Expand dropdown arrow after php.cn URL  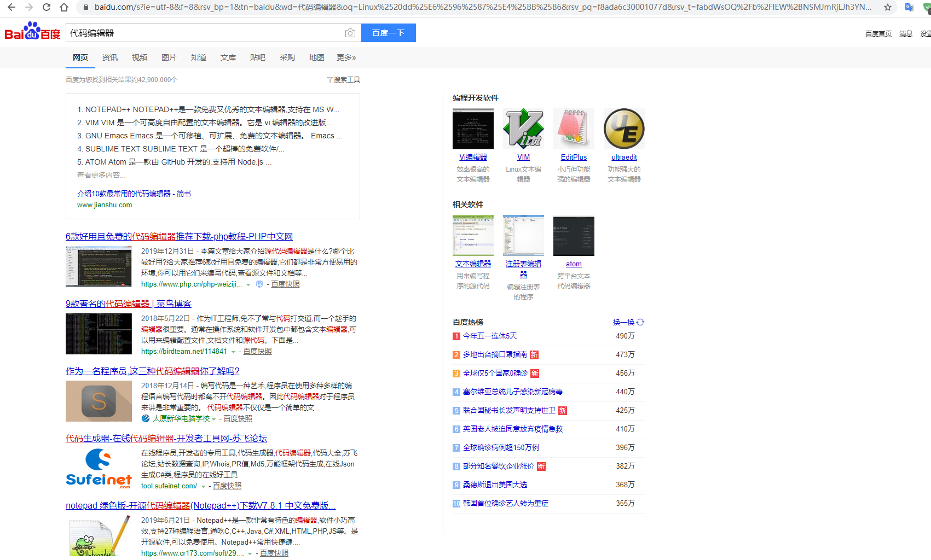(x=248, y=285)
